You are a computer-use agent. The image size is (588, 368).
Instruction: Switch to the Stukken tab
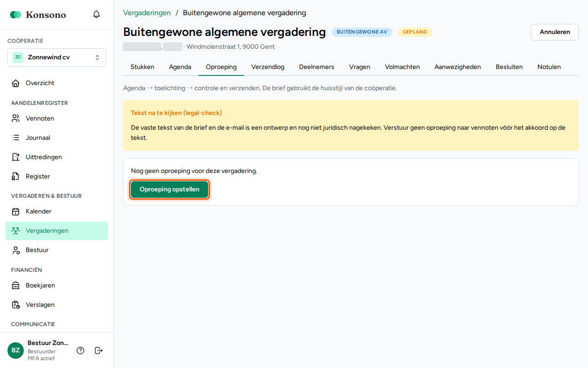142,67
